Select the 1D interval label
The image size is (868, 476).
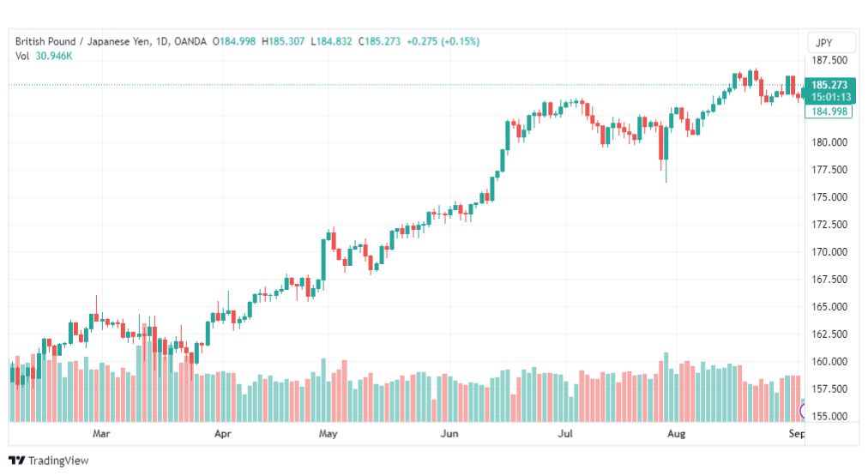point(161,41)
